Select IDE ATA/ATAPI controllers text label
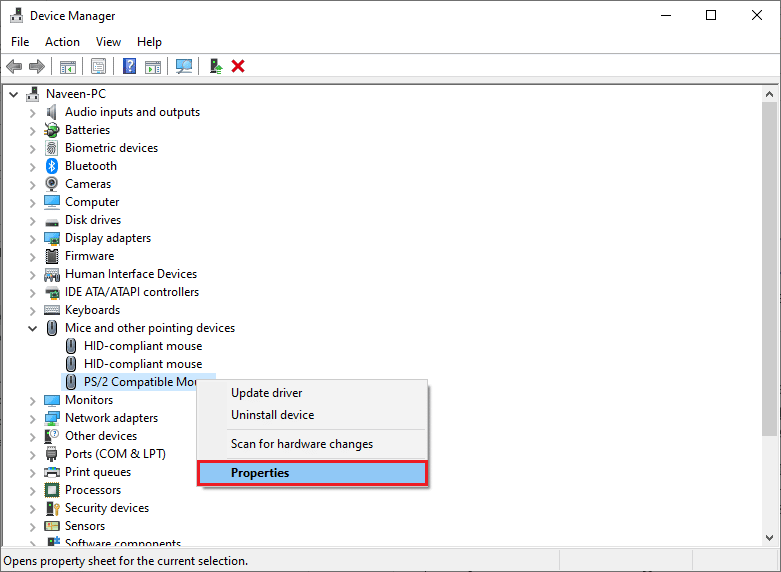This screenshot has width=781, height=572. [132, 291]
